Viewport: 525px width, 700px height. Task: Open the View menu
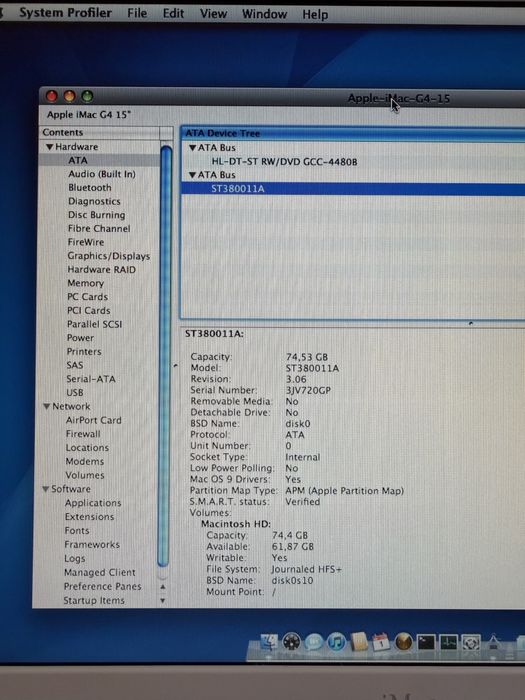coord(213,14)
